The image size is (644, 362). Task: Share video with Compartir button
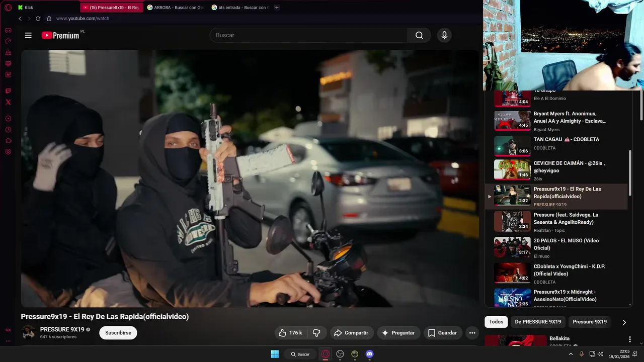[351, 333]
